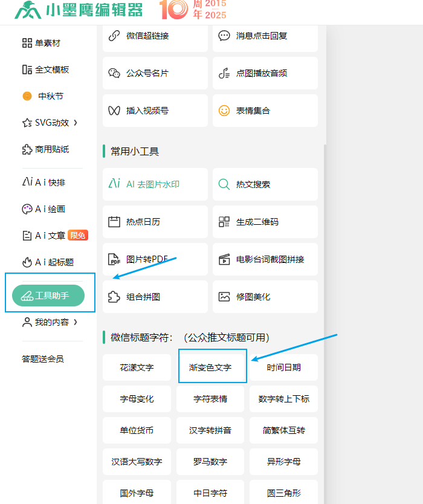Screen dimensions: 423x504
Task: Click the puzzle icon for 组合拼图
Action: (114, 297)
